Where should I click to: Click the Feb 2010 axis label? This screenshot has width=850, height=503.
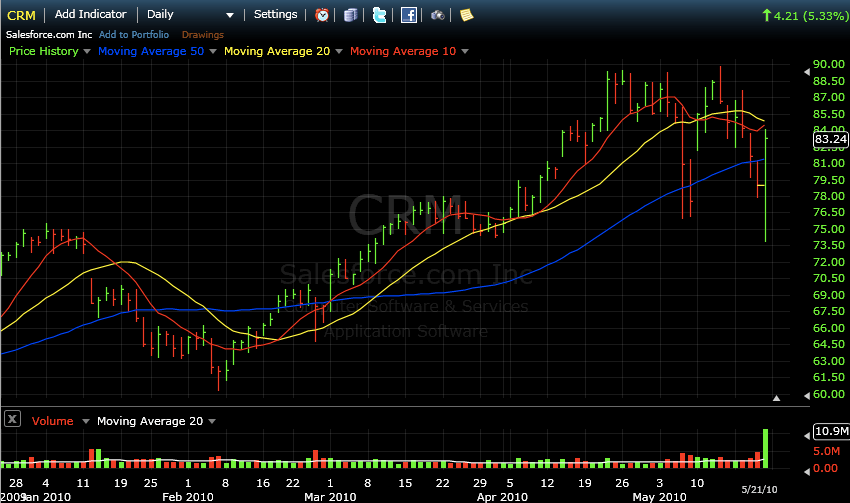pyautogui.click(x=188, y=496)
